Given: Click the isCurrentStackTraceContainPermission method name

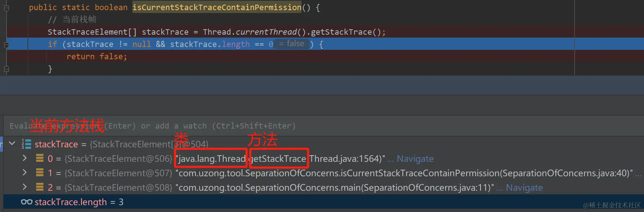Looking at the screenshot, I should tap(217, 7).
